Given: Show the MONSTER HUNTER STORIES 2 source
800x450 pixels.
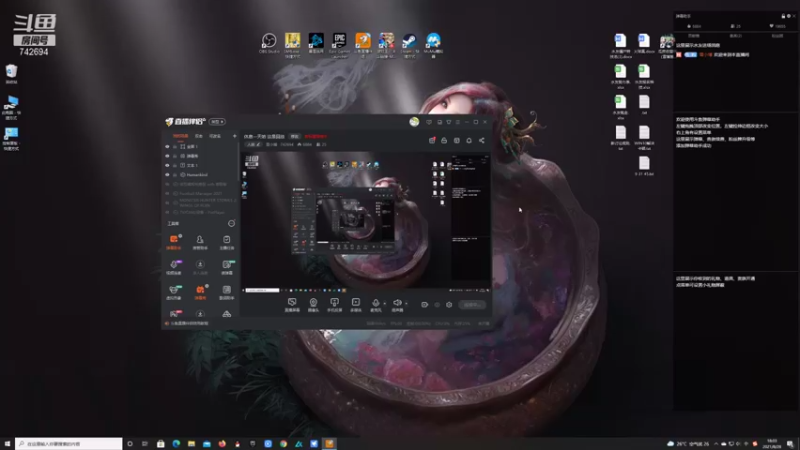Looking at the screenshot, I should tap(167, 203).
